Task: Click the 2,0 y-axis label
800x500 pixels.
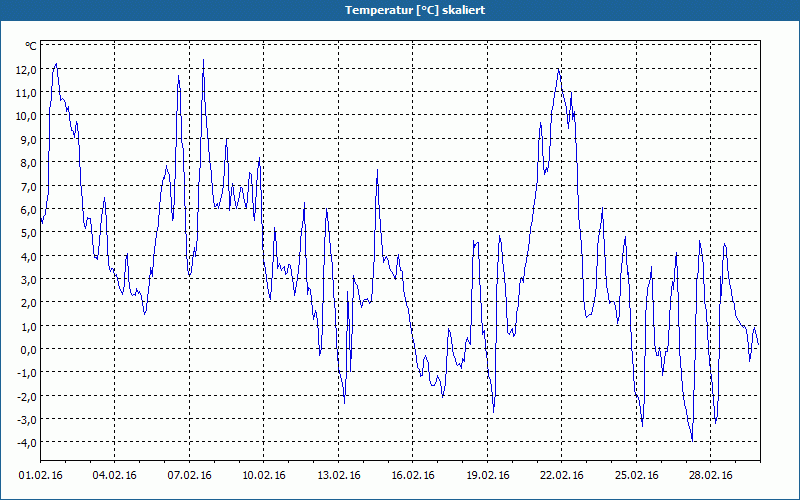Action: [x=29, y=303]
